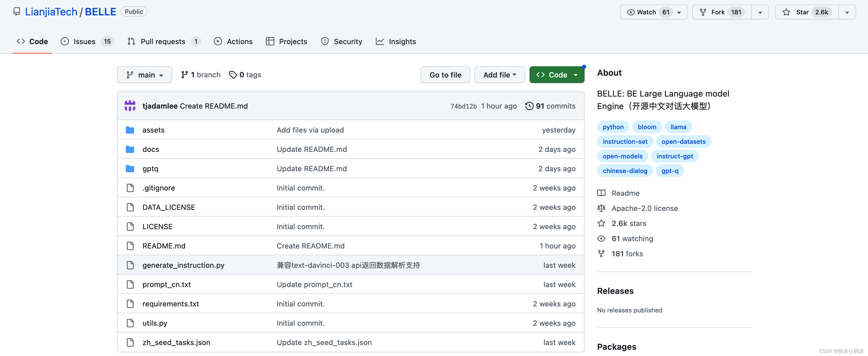Open the LICENSE file name

click(157, 227)
